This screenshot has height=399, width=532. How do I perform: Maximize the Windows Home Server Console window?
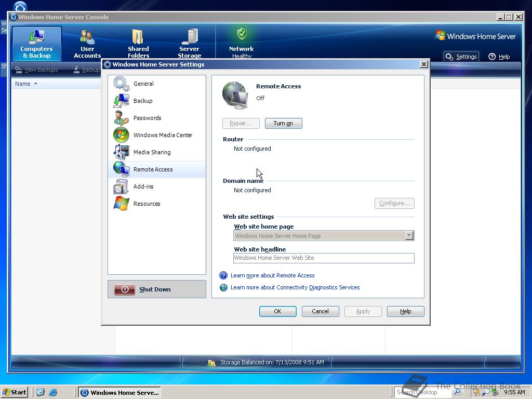(509, 17)
